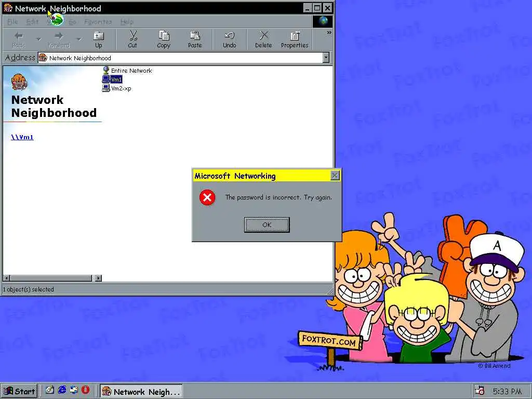Open the File menu
Image resolution: width=532 pixels, height=399 pixels.
coord(12,22)
